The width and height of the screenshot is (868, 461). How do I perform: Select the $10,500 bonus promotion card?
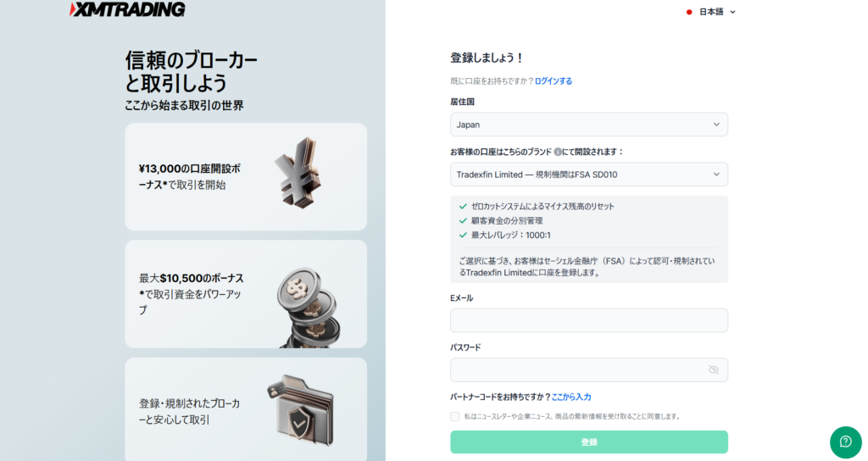(x=246, y=294)
